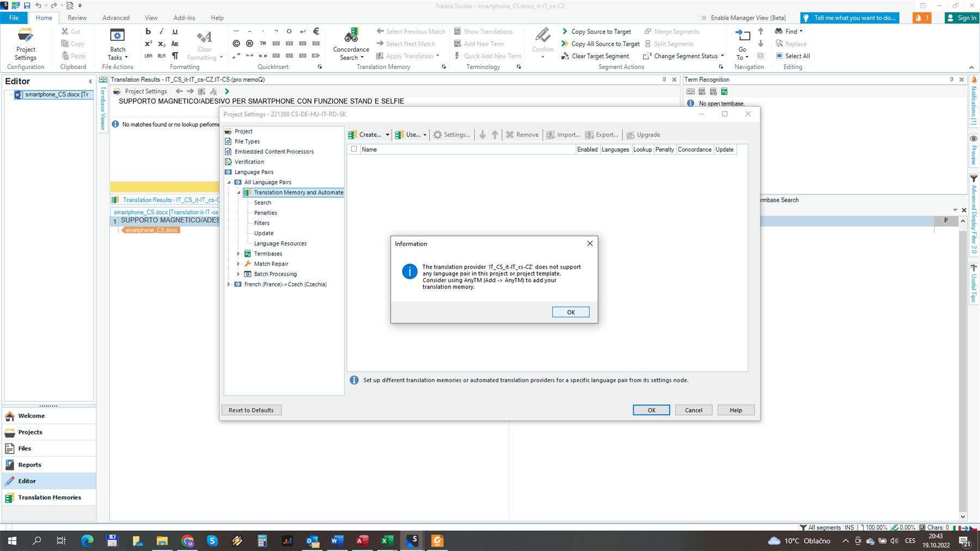Click Cancel in Project Settings dialog
The height and width of the screenshot is (551, 980).
pos(693,410)
